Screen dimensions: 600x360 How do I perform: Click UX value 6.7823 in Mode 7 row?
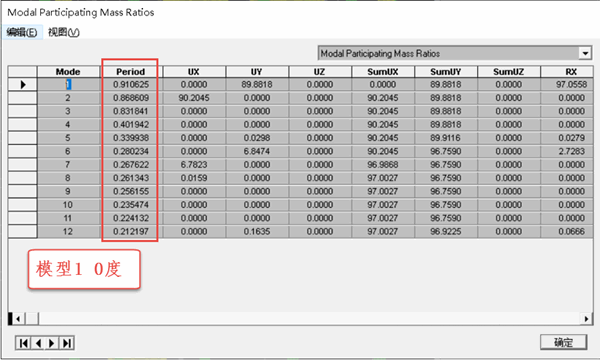pos(194,165)
